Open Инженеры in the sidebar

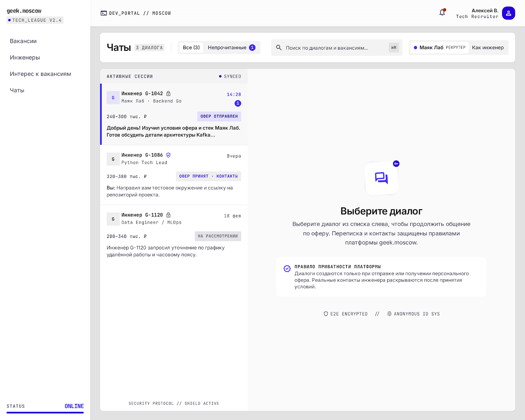pos(25,57)
